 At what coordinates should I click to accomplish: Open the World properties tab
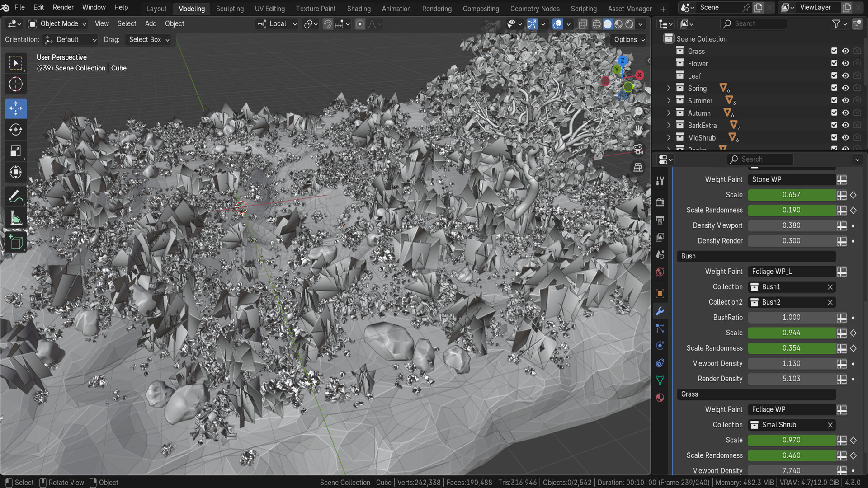[x=660, y=272]
